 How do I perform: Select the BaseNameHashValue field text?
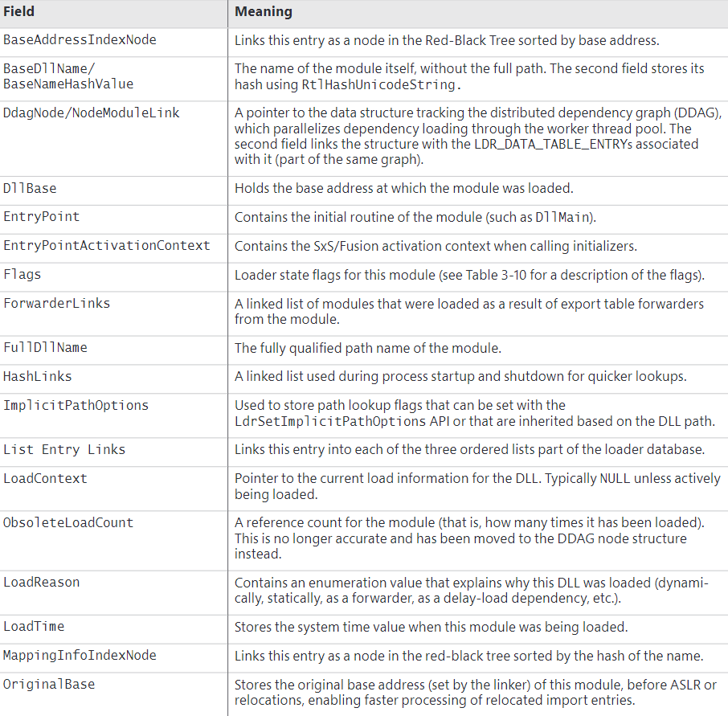(x=68, y=84)
